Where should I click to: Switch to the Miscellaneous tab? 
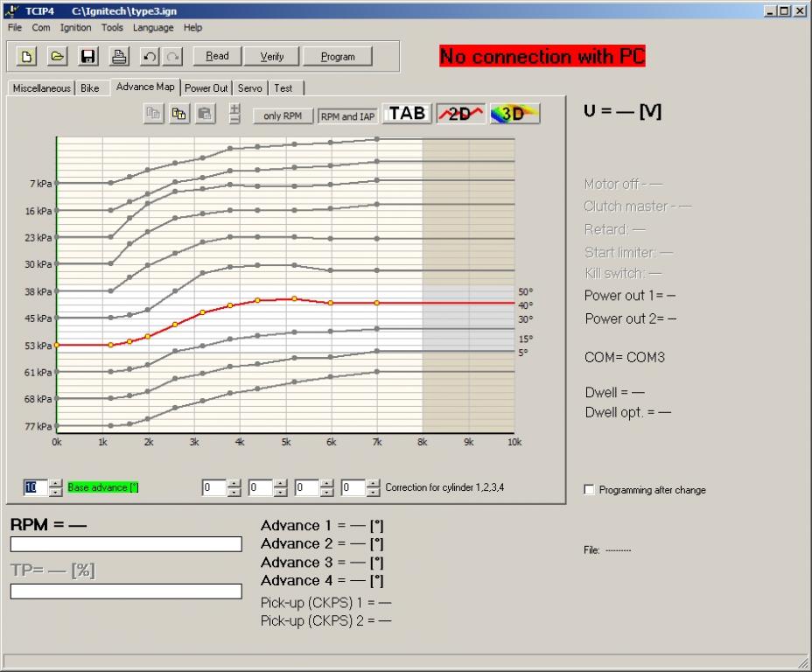pyautogui.click(x=41, y=88)
